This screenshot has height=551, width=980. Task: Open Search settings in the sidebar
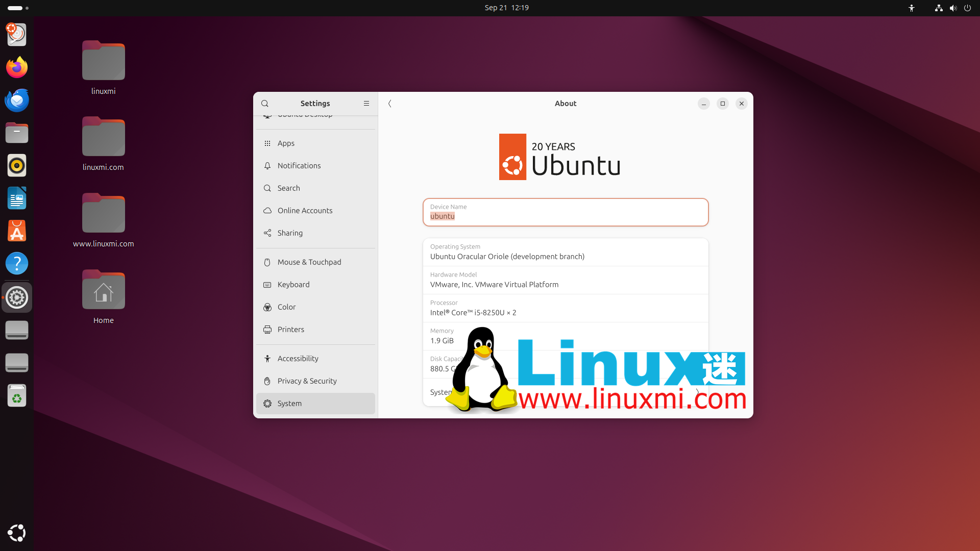click(x=315, y=188)
